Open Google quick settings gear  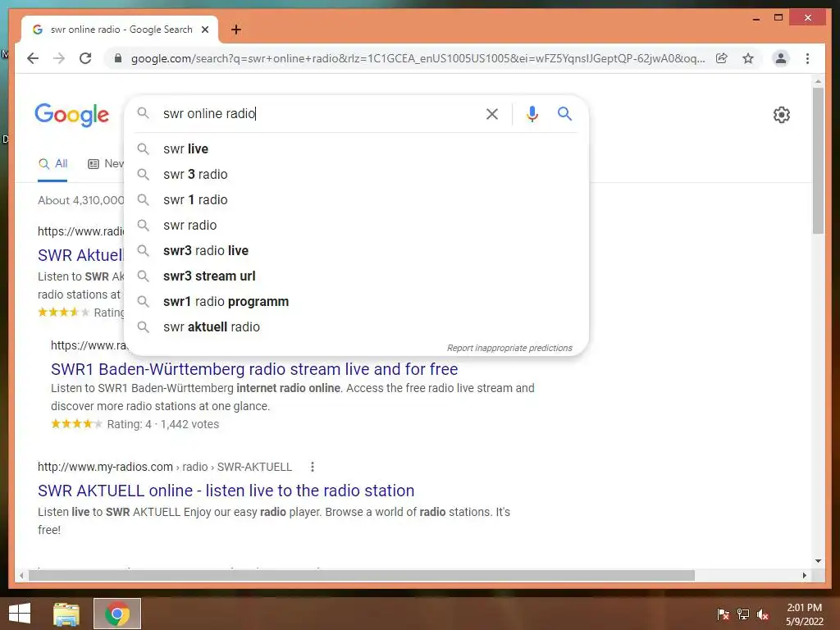tap(782, 115)
